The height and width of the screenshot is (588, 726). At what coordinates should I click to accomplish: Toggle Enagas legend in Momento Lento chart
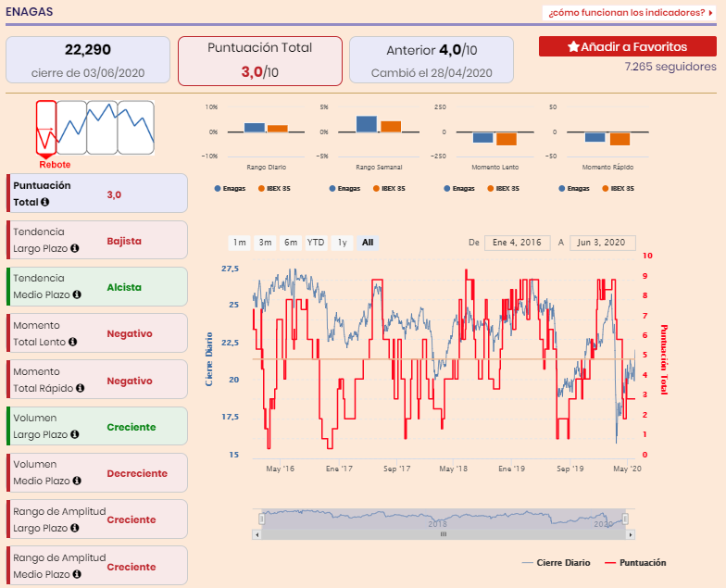tap(459, 189)
